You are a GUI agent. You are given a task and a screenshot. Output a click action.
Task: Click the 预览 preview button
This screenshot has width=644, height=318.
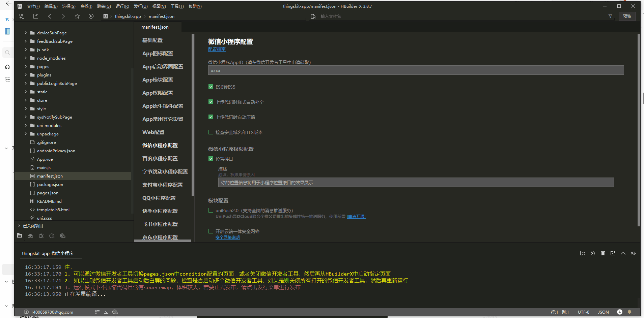pos(627,16)
